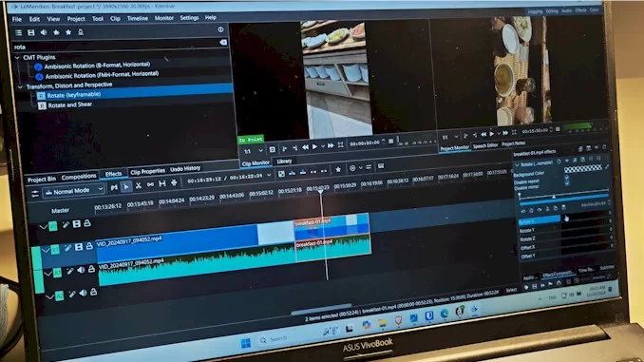This screenshot has height=362, width=644.
Task: Toggle lock on V2 track
Action: pos(87,223)
